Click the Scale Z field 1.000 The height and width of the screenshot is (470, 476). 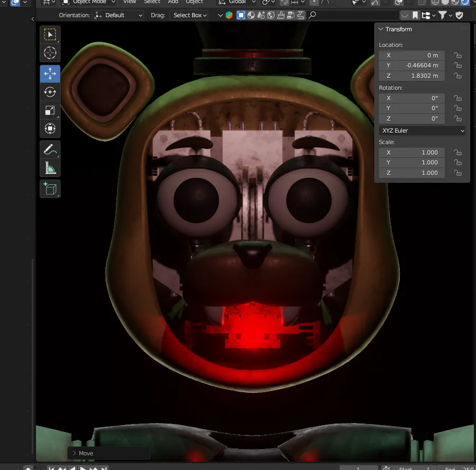pos(411,173)
